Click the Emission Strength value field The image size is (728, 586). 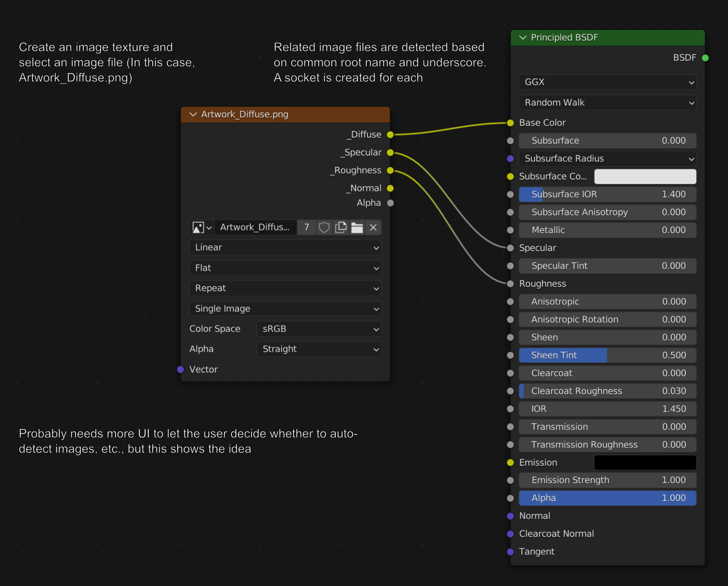(x=608, y=480)
